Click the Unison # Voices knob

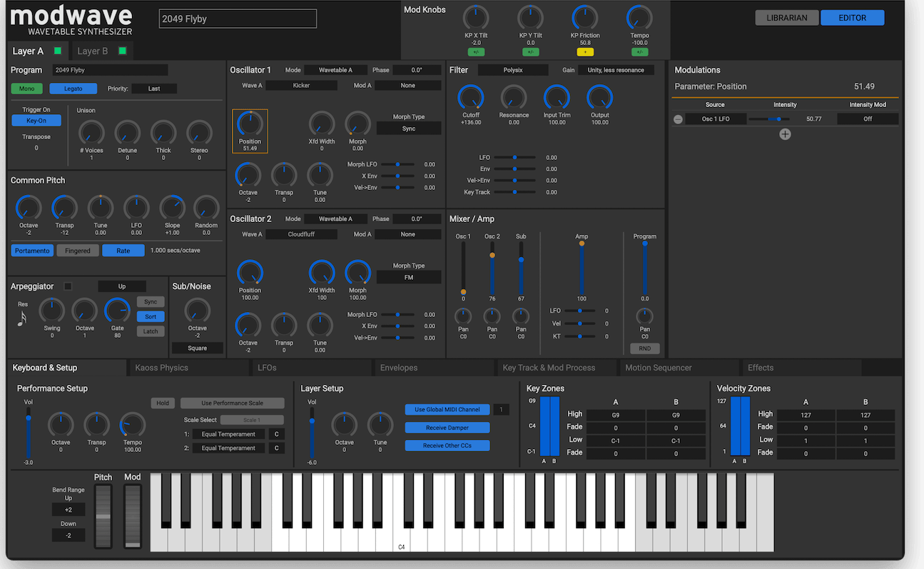tap(91, 133)
